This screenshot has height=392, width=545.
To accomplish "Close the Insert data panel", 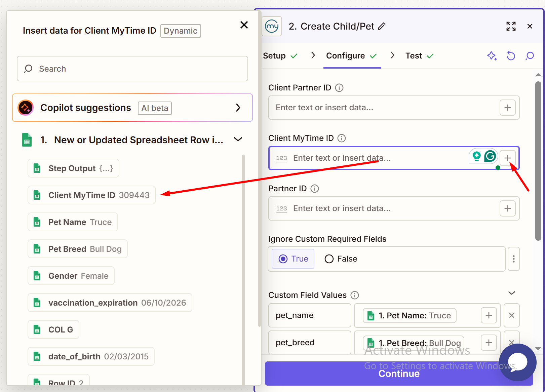I will 244,25.
